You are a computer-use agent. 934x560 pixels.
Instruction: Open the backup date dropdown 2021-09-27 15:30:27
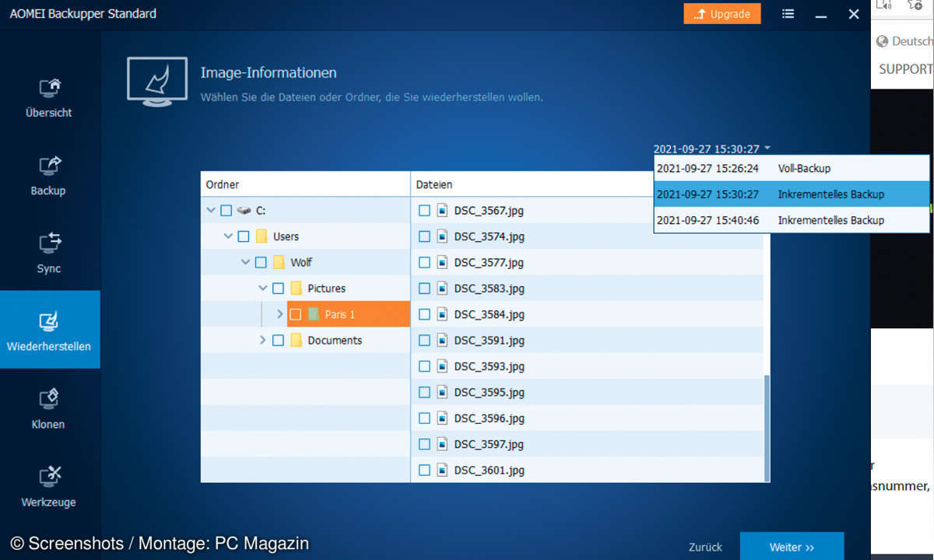click(712, 149)
